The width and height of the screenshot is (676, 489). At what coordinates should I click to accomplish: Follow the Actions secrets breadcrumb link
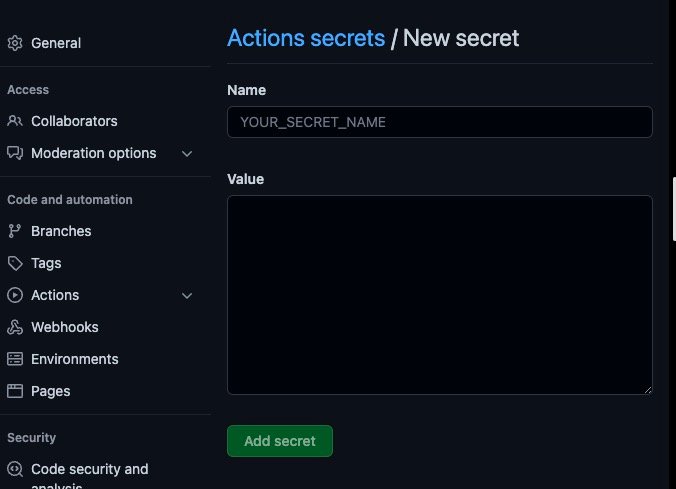click(x=306, y=38)
